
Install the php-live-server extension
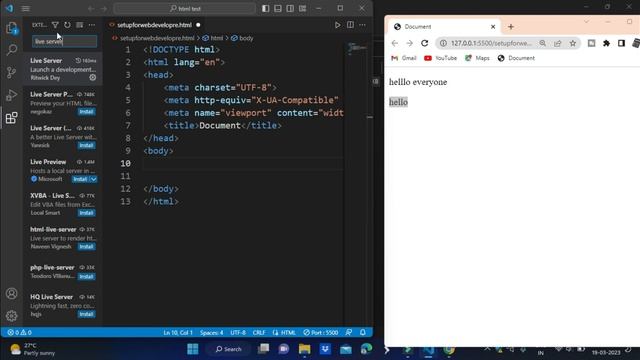coord(86,277)
